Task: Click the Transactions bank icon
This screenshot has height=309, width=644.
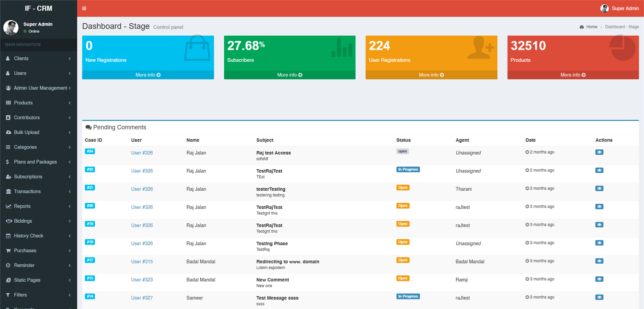Action: [8, 191]
